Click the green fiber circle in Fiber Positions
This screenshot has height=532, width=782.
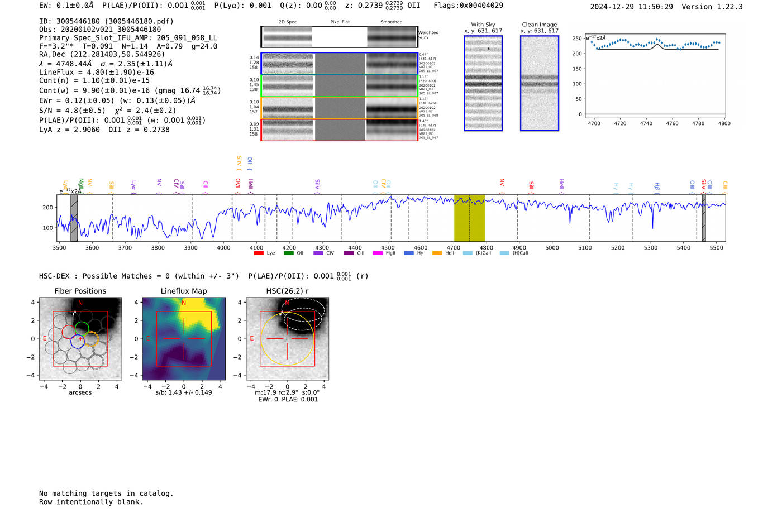82,329
